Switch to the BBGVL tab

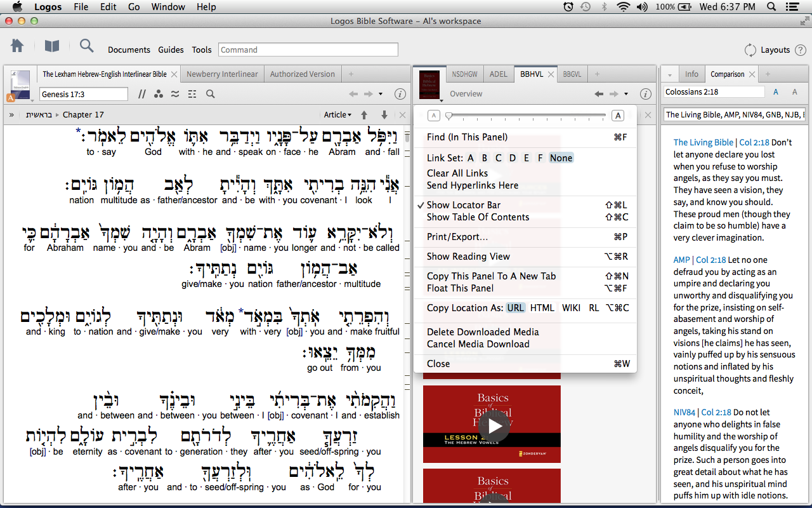572,74
